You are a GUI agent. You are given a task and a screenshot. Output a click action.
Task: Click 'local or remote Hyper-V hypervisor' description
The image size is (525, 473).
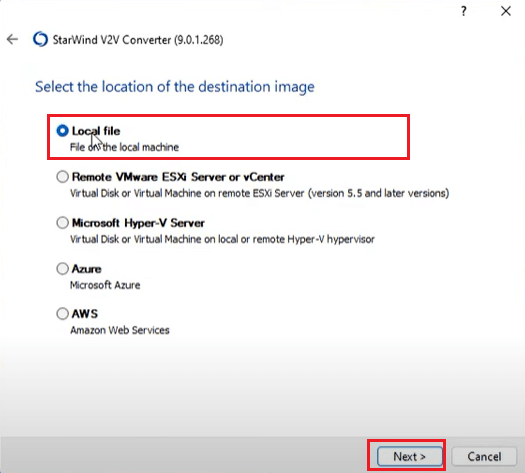(296, 239)
